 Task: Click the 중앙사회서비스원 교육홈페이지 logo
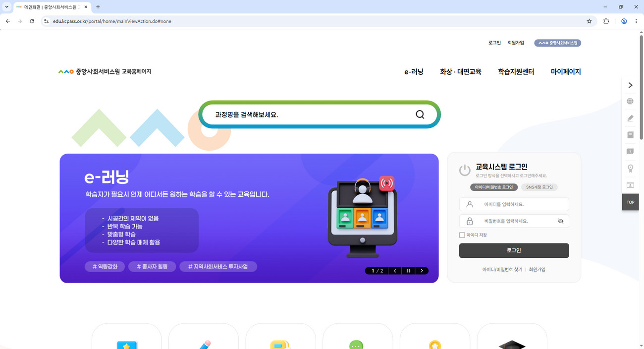click(105, 71)
